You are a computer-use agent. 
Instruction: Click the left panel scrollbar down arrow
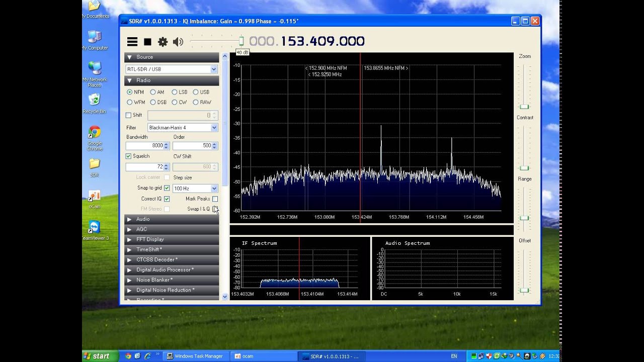224,297
